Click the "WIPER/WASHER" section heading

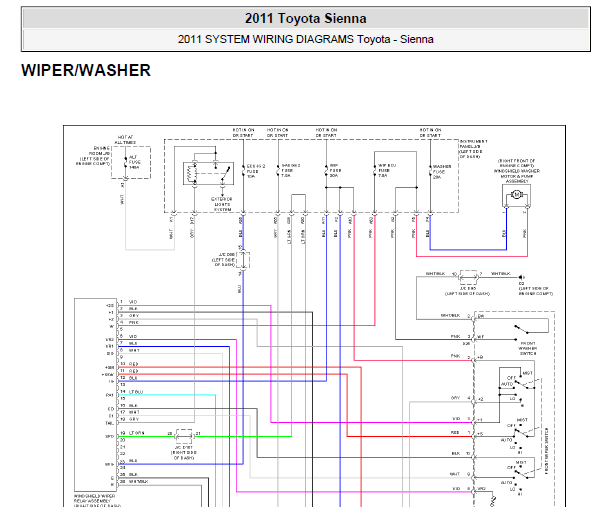click(86, 70)
